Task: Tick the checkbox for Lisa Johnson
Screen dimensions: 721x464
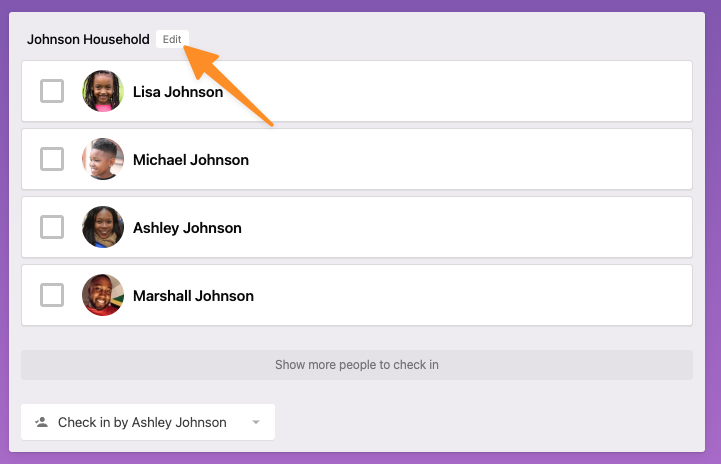Action: pos(52,91)
